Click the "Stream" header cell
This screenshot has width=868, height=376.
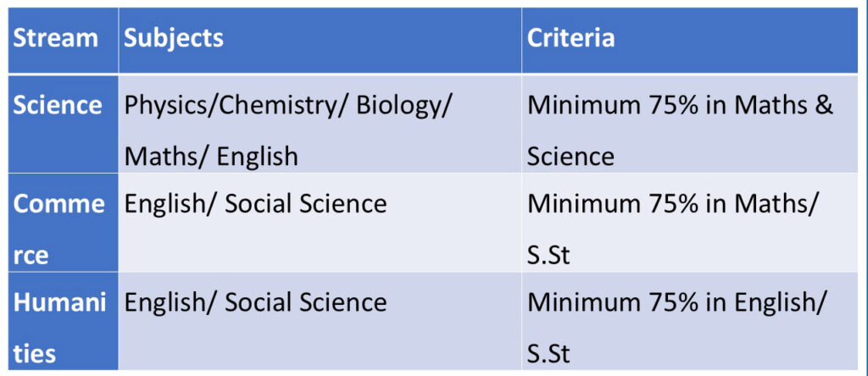pos(56,39)
